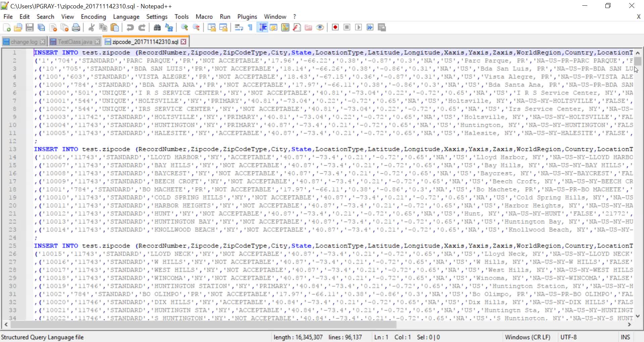Save all open documents
Viewport: 644px width, 342px height.
pyautogui.click(x=41, y=27)
